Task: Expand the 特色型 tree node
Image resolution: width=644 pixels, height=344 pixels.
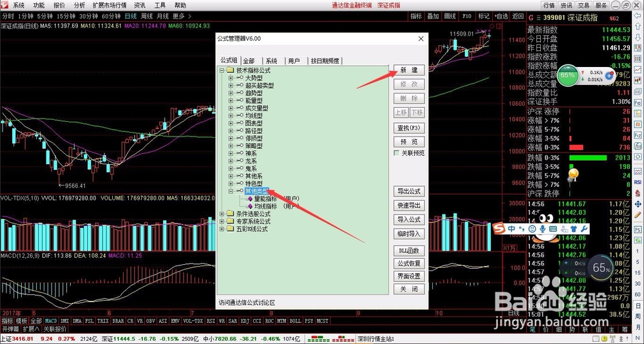Action: [231, 184]
